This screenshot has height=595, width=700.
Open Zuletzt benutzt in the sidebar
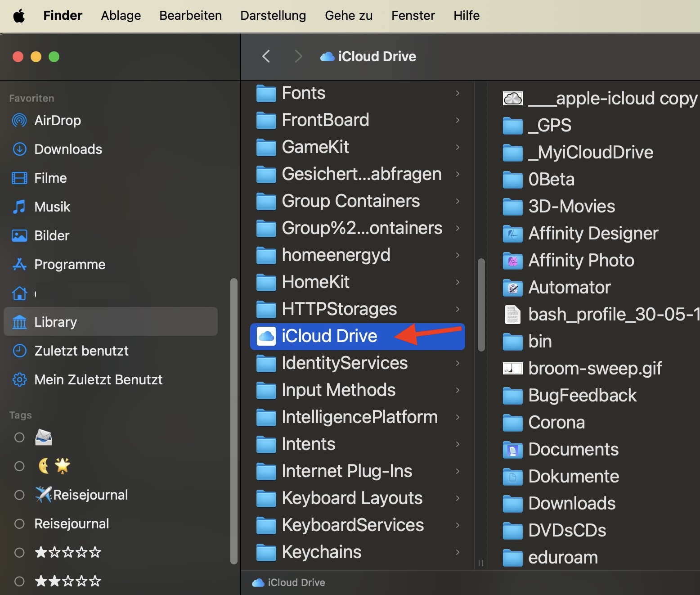[81, 351]
